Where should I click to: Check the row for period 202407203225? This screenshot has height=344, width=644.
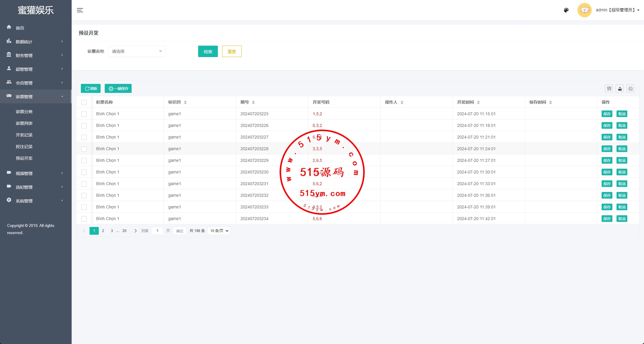84,114
